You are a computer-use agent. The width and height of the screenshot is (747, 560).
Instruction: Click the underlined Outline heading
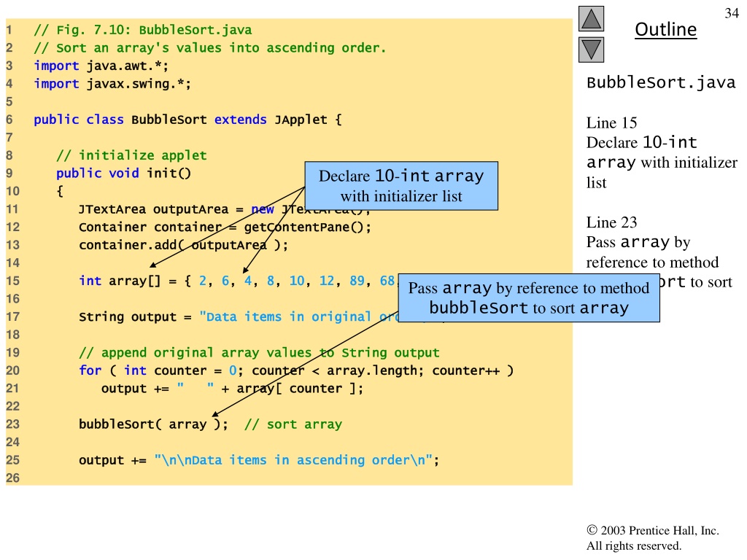pos(665,29)
